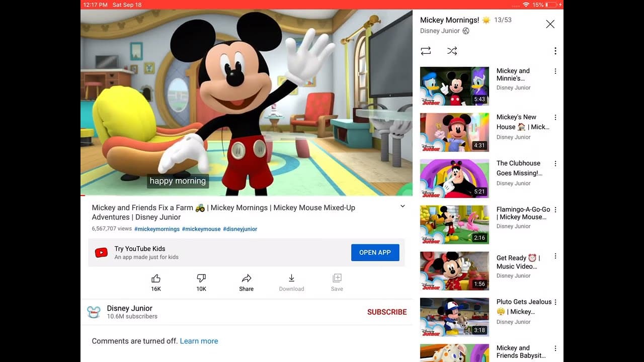Viewport: 644px width, 362px height.
Task: Open the #mickeymornings hashtag
Action: coord(157,229)
